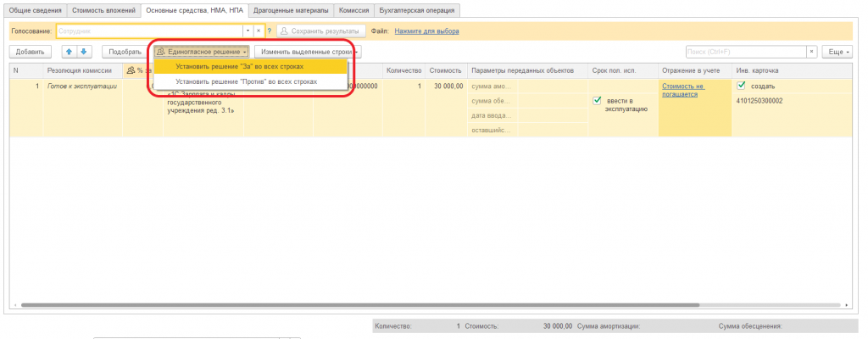Click the horizontal scrollbar thumb under the table
The width and height of the screenshot is (868, 339).
pos(360,305)
